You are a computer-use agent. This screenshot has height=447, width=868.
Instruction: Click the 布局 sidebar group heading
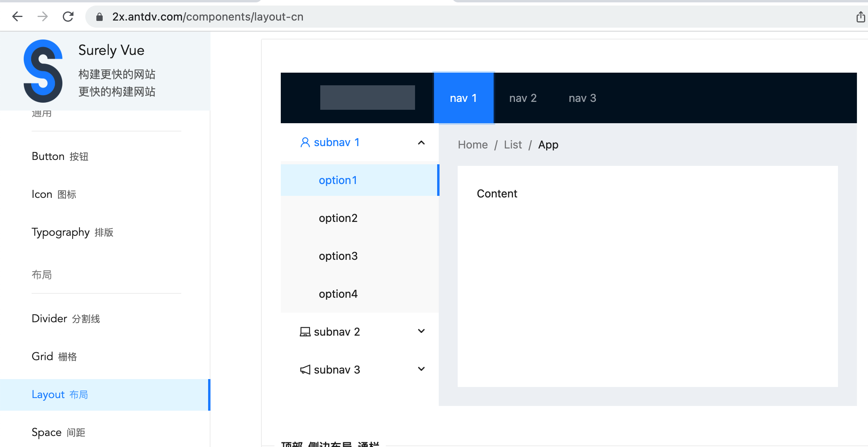[x=42, y=274]
